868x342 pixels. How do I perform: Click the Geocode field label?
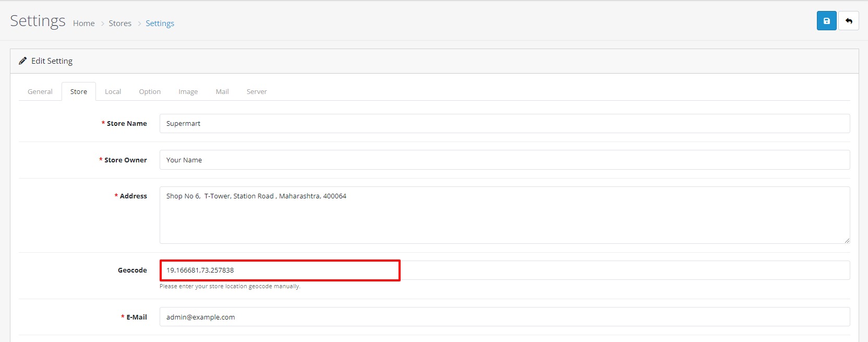point(132,270)
